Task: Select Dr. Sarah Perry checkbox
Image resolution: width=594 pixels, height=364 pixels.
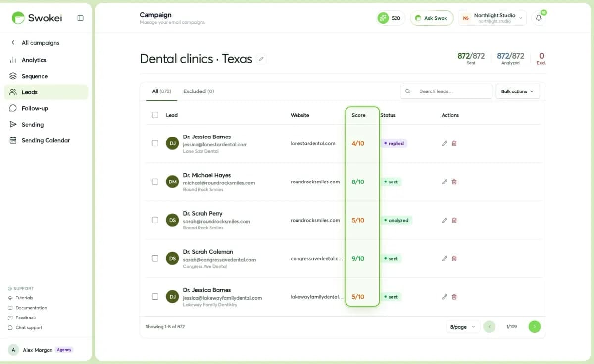Action: pyautogui.click(x=155, y=220)
